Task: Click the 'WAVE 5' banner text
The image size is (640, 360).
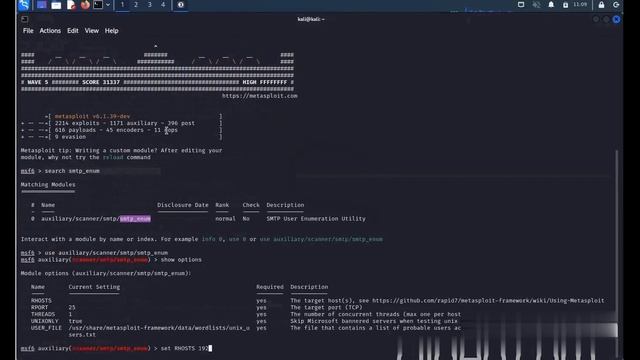Action: [38, 82]
